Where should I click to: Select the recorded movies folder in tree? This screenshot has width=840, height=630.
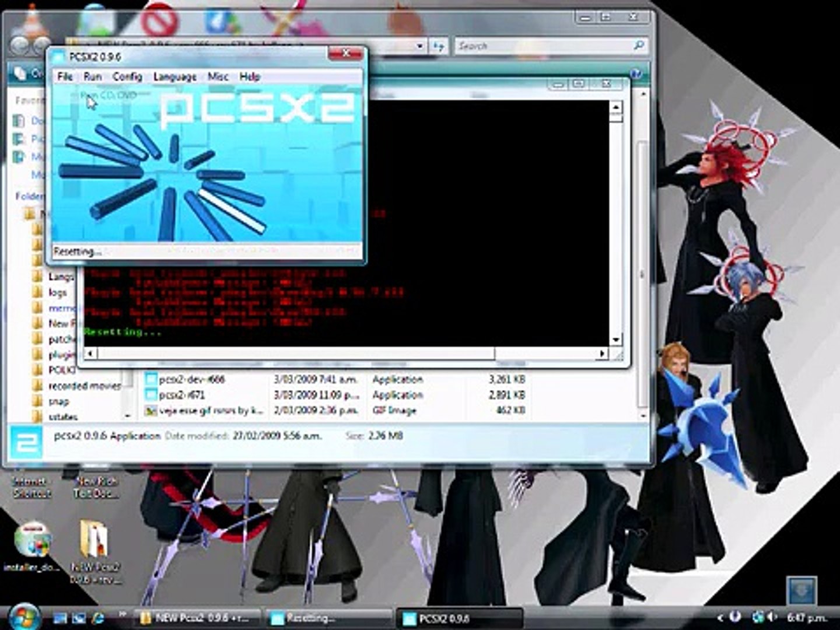point(85,386)
